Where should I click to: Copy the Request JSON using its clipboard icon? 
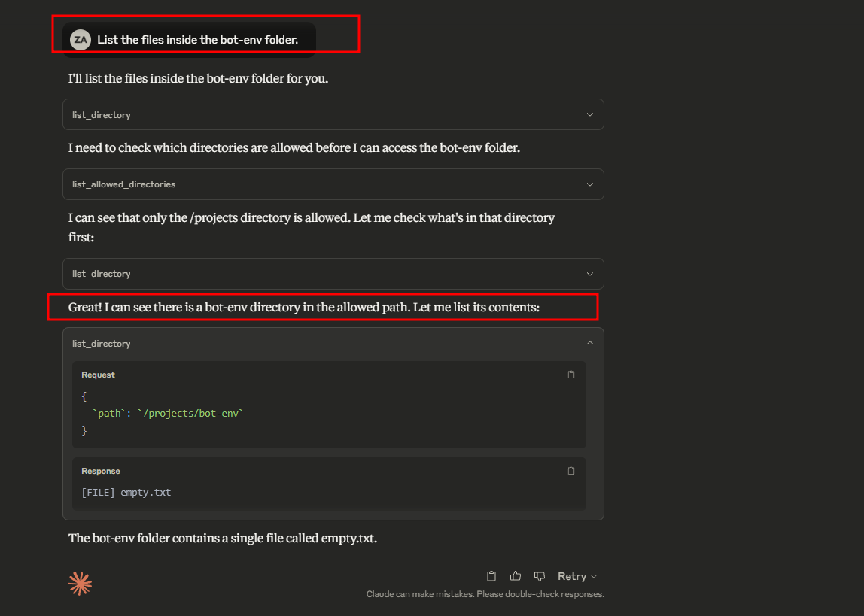pyautogui.click(x=571, y=375)
